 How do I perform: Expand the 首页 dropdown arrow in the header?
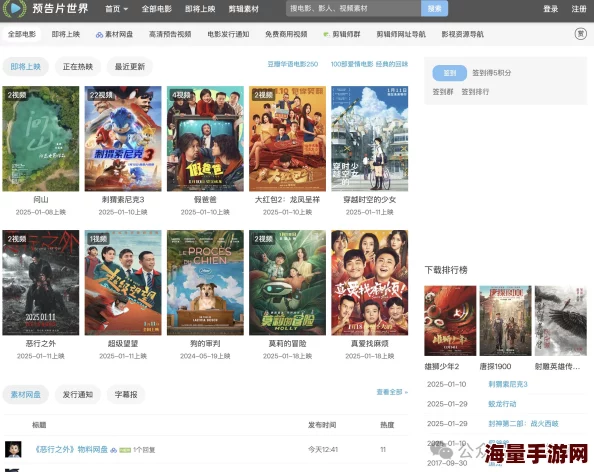(x=126, y=9)
